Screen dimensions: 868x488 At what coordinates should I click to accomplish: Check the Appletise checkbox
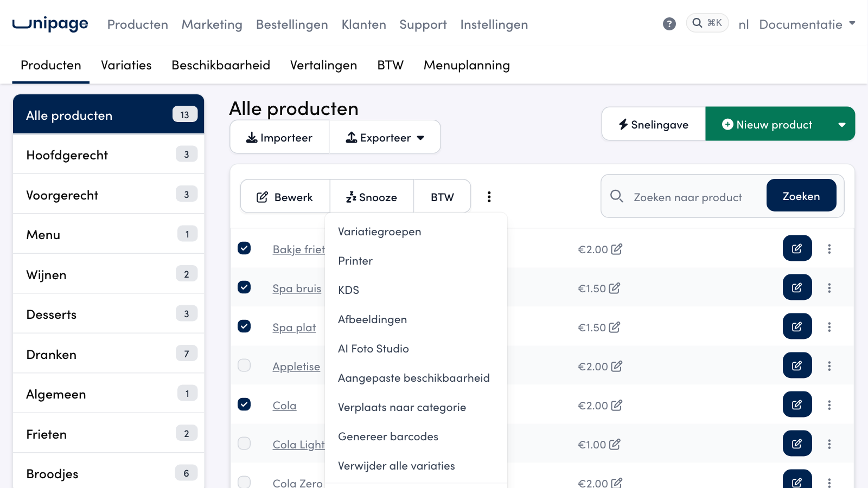(x=244, y=365)
